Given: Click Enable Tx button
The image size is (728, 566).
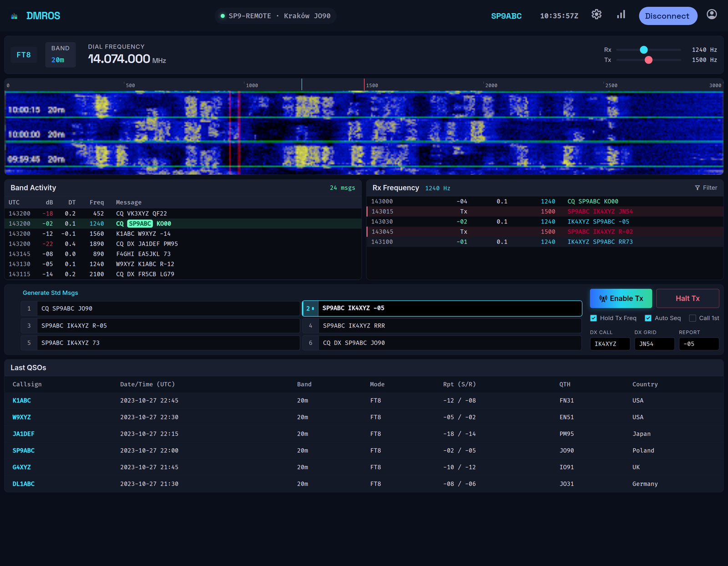Looking at the screenshot, I should pyautogui.click(x=621, y=298).
